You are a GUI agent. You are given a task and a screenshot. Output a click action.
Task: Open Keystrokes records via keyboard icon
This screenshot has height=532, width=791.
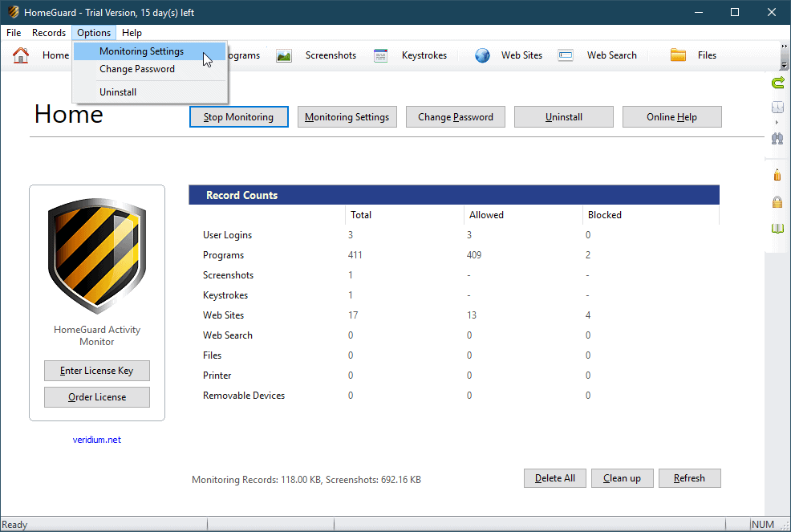pos(380,55)
